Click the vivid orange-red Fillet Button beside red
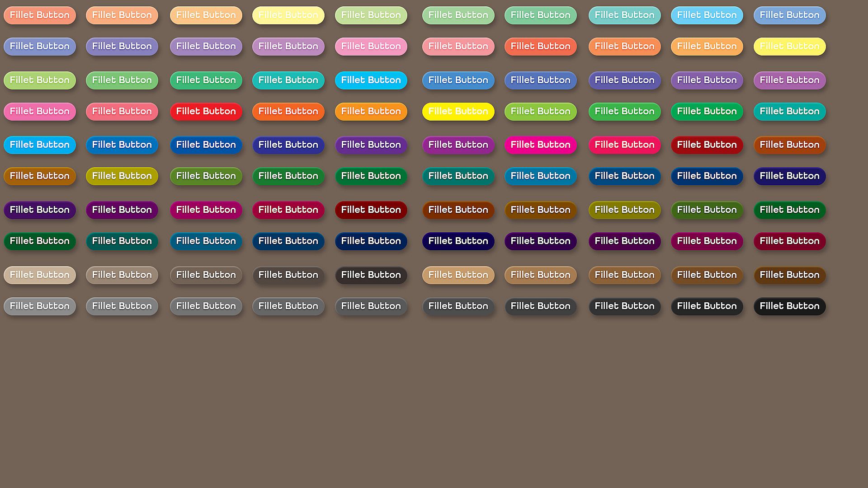Image resolution: width=868 pixels, height=488 pixels. [x=288, y=111]
